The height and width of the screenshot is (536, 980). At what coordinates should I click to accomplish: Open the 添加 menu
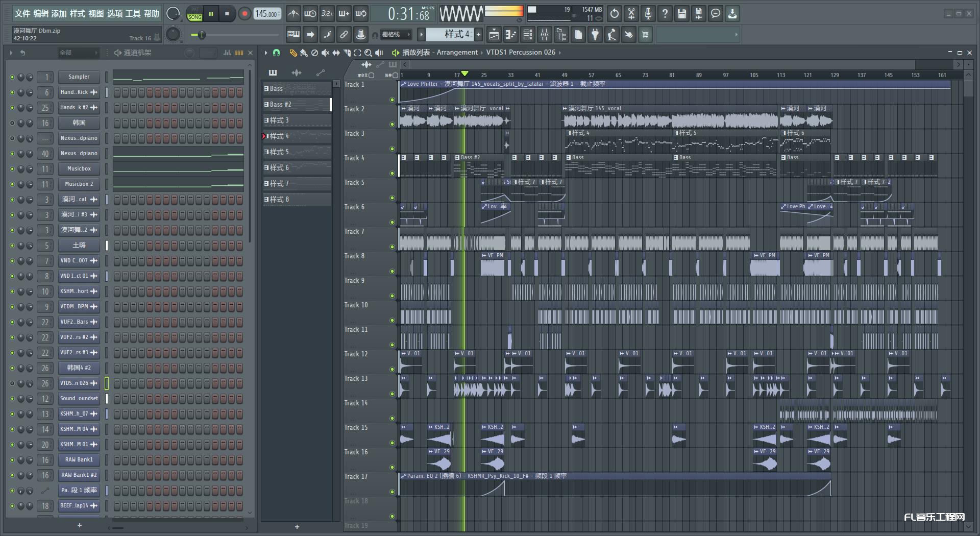[x=59, y=14]
